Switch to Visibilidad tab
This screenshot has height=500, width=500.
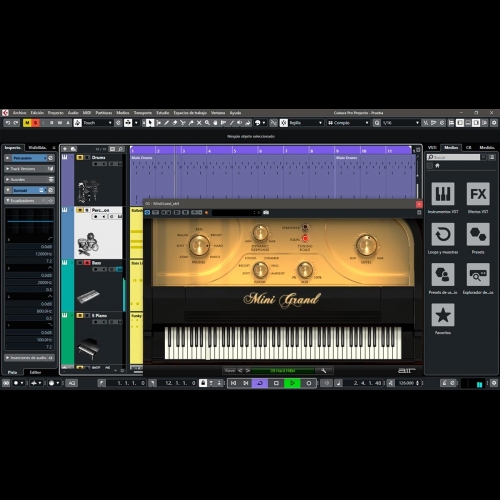(x=37, y=147)
